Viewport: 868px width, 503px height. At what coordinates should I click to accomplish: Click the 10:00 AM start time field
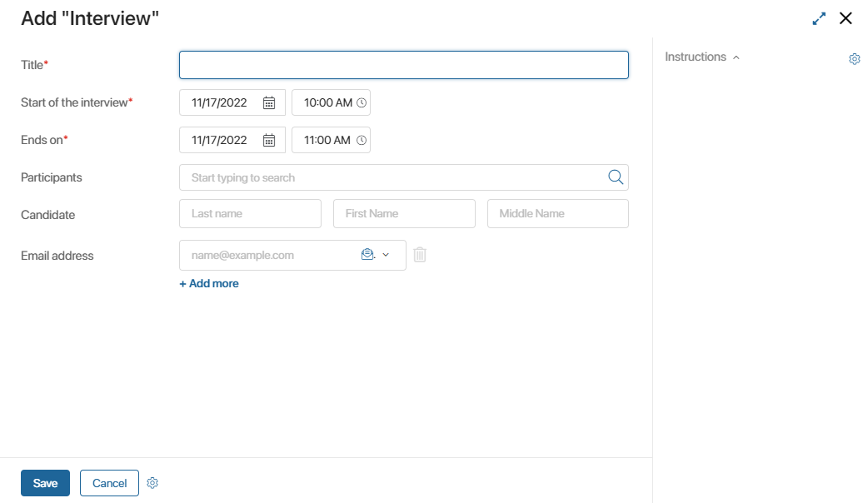tap(331, 103)
